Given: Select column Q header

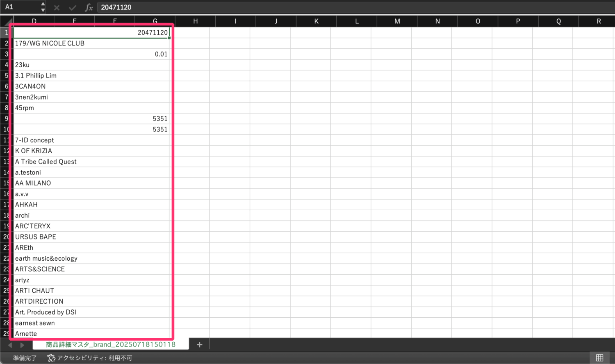Looking at the screenshot, I should [x=558, y=21].
